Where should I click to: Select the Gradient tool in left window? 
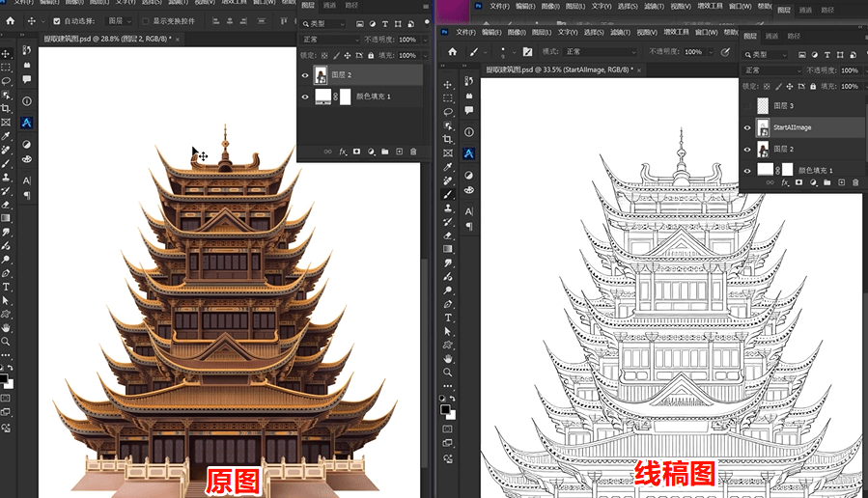(6, 218)
